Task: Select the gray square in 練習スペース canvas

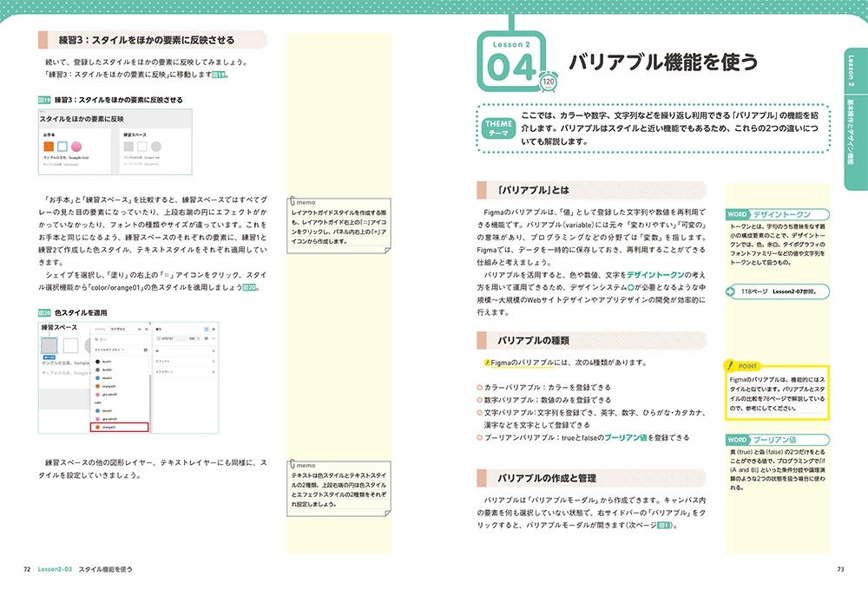Action: pos(49,344)
